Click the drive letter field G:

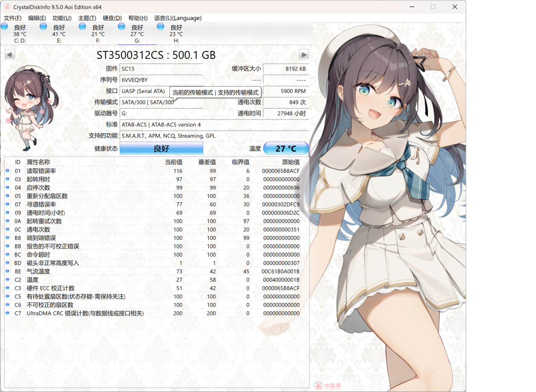pos(161,114)
